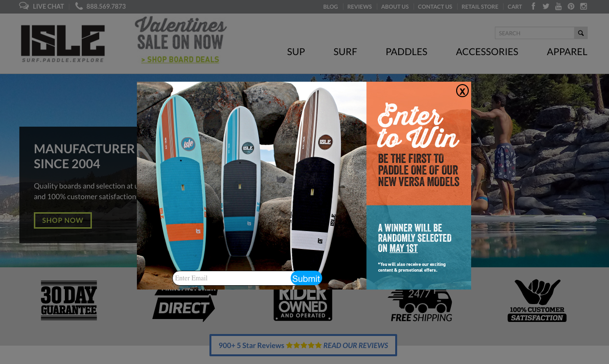
Task: Open the PADDLES navigation menu
Action: click(406, 52)
